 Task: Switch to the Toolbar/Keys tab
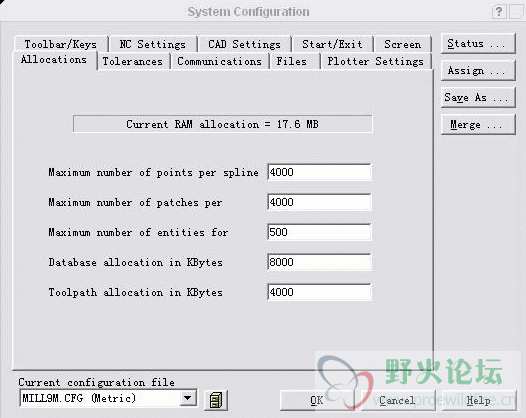tap(61, 44)
